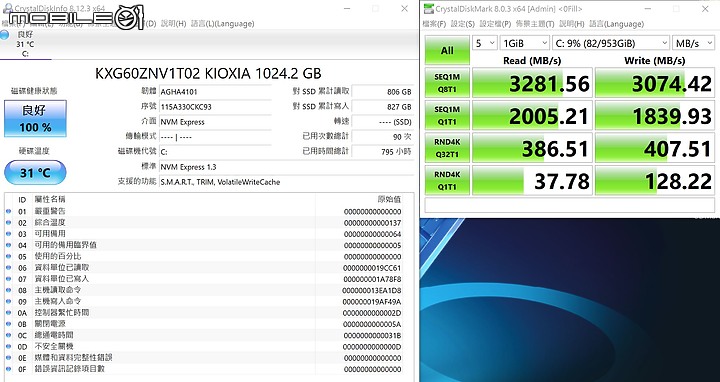Click the raw value 0000000000031B for 總通電時間

[x=372, y=336]
